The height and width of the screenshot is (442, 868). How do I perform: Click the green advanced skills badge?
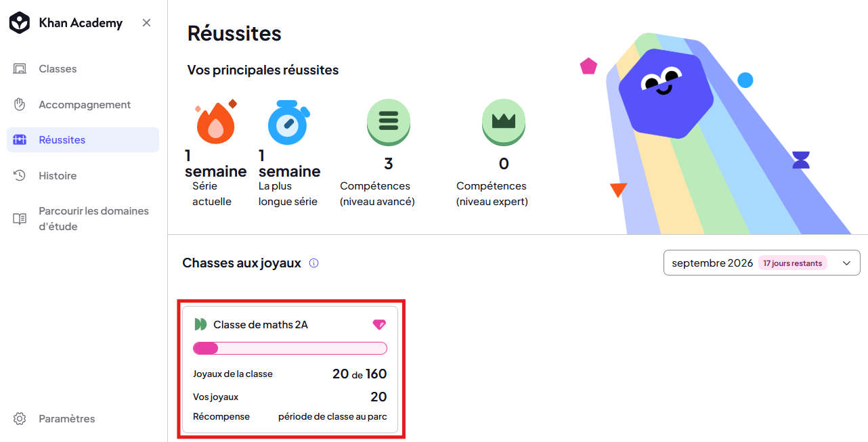389,123
